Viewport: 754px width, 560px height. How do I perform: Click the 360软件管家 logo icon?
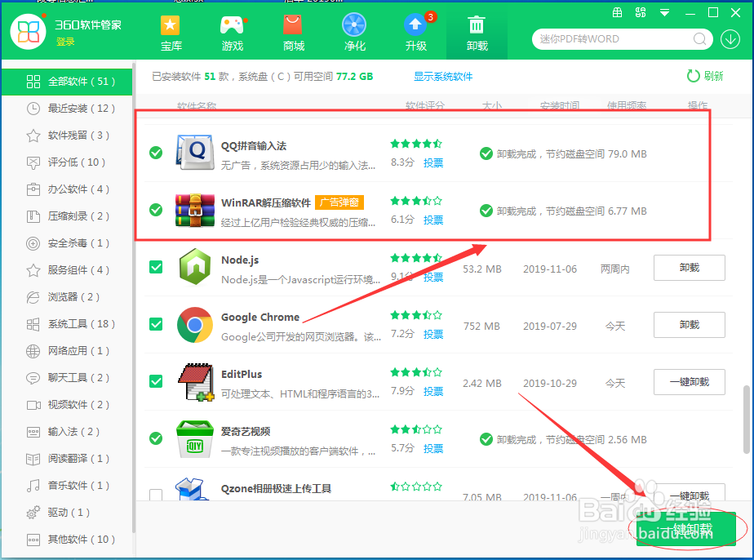pos(29,31)
